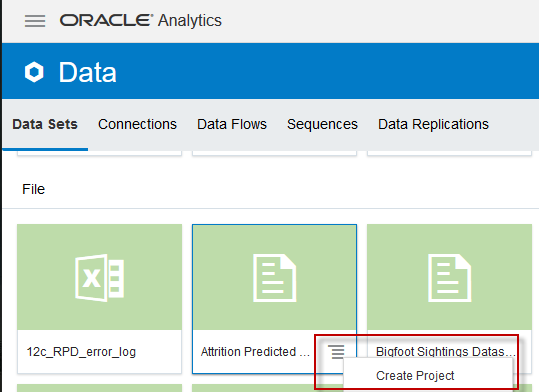Image resolution: width=539 pixels, height=392 pixels.
Task: Click the 12c_RPD_error_log name
Action: click(x=81, y=352)
